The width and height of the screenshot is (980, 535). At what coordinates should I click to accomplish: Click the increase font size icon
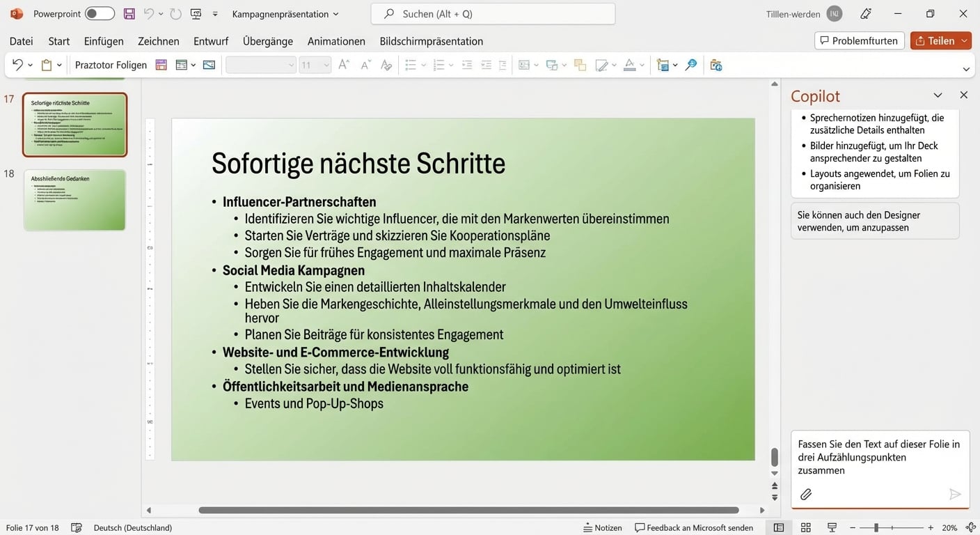coord(343,64)
